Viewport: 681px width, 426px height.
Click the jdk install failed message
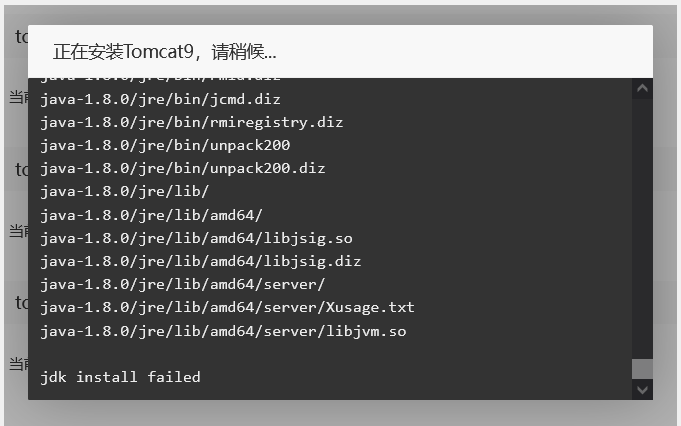tap(120, 377)
